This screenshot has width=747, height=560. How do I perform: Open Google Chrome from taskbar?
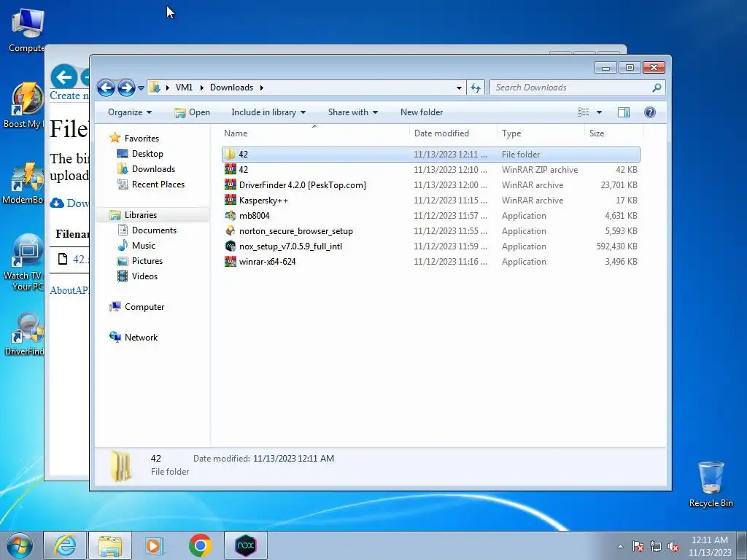(x=200, y=545)
